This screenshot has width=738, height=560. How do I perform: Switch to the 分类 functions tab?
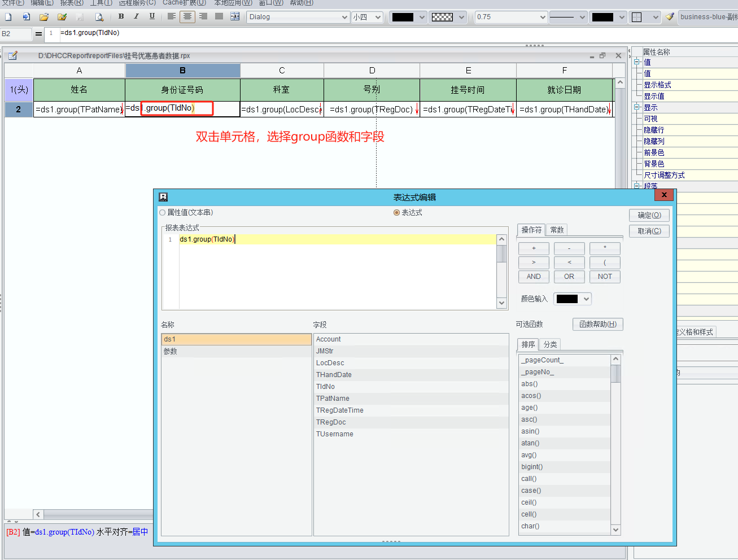550,344
